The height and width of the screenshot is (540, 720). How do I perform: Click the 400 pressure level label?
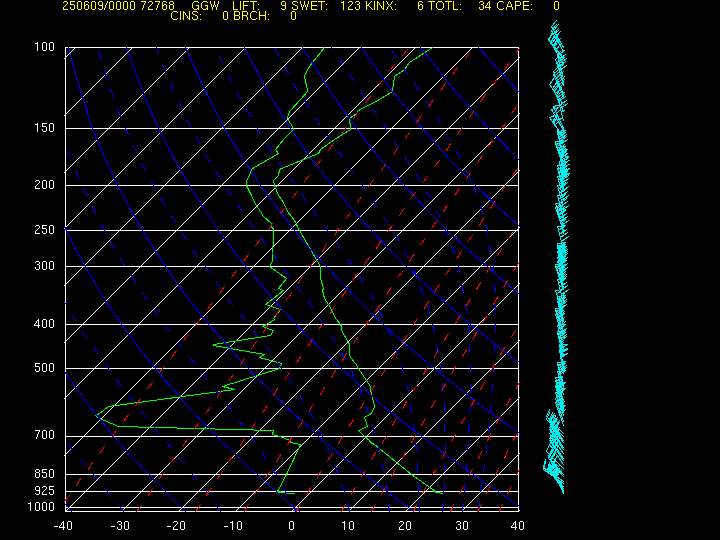tap(45, 324)
